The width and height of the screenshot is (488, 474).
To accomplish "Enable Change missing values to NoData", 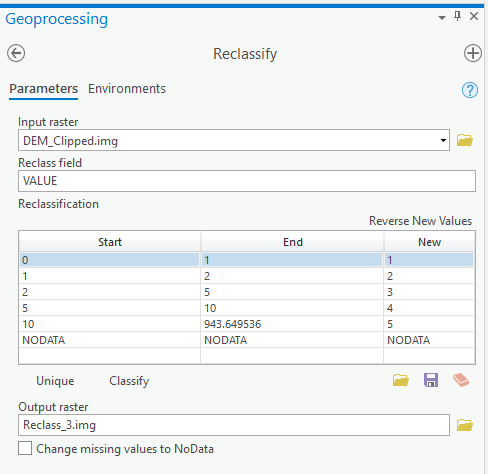I will click(25, 448).
